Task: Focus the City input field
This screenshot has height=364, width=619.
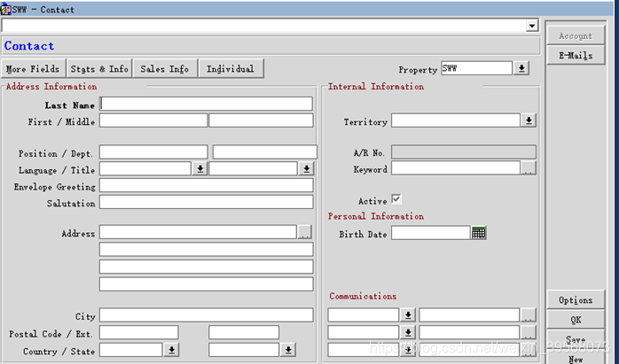Action: point(207,315)
